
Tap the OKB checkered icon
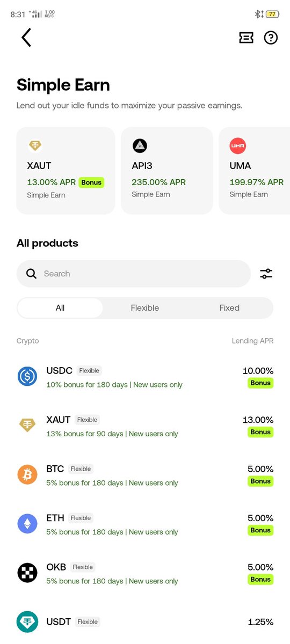[x=27, y=573]
